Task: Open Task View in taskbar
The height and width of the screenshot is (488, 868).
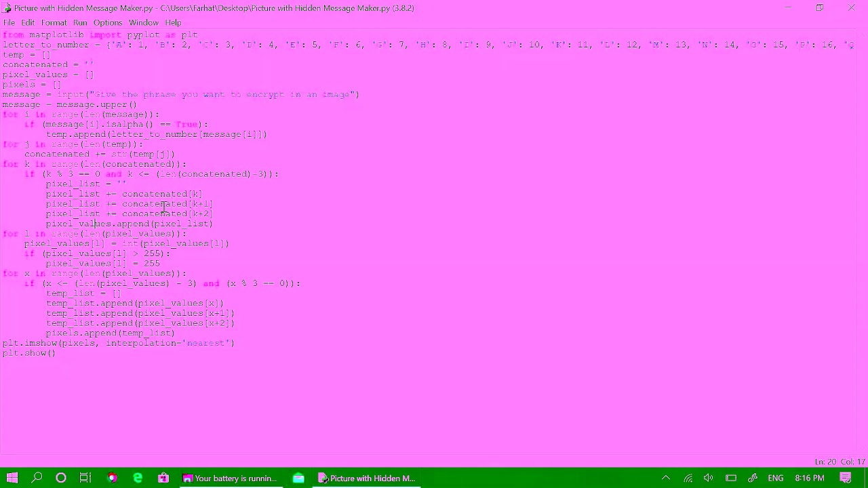Action: (85, 478)
